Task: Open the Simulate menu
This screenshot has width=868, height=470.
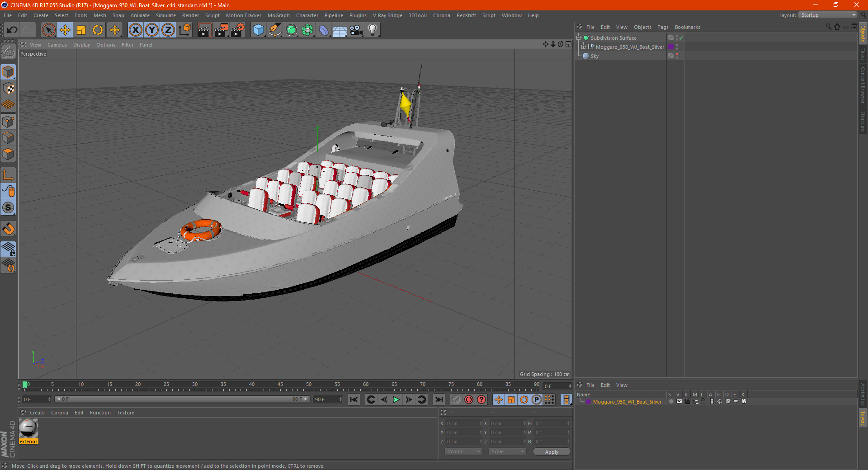Action: pyautogui.click(x=166, y=15)
